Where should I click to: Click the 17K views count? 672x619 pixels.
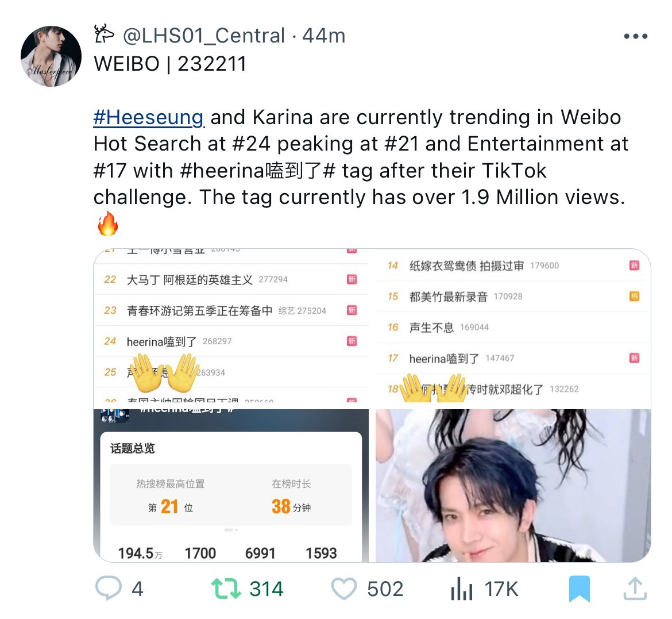coord(501,589)
